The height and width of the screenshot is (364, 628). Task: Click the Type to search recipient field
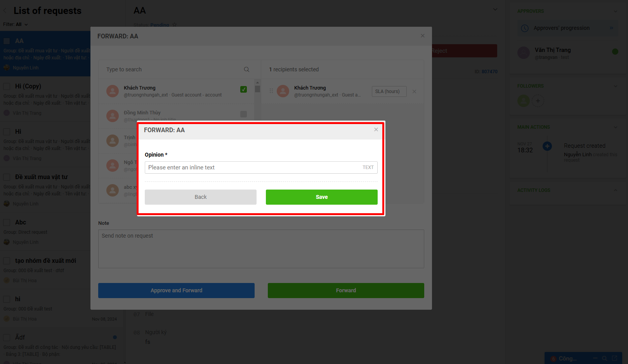coord(173,69)
